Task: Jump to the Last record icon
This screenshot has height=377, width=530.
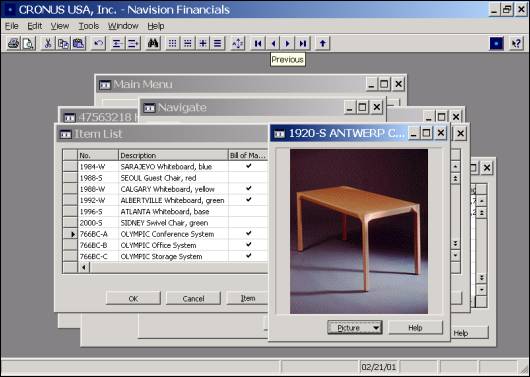Action: pyautogui.click(x=303, y=43)
